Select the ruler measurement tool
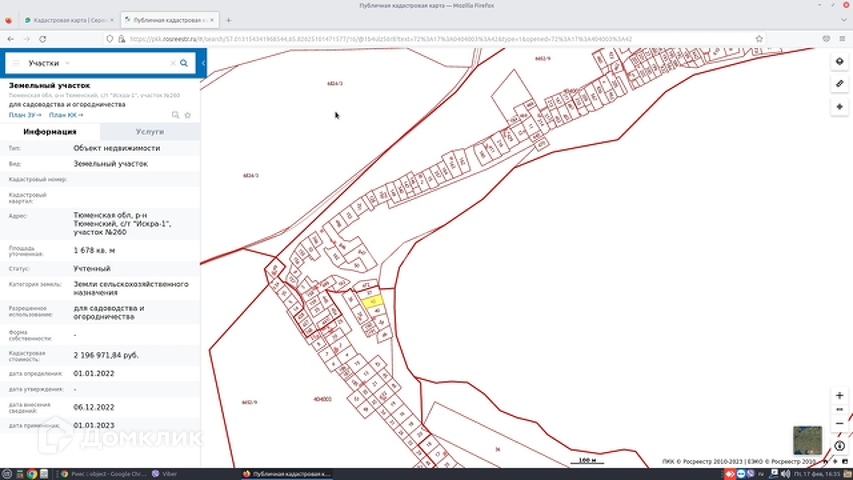853x480 pixels. [x=840, y=84]
